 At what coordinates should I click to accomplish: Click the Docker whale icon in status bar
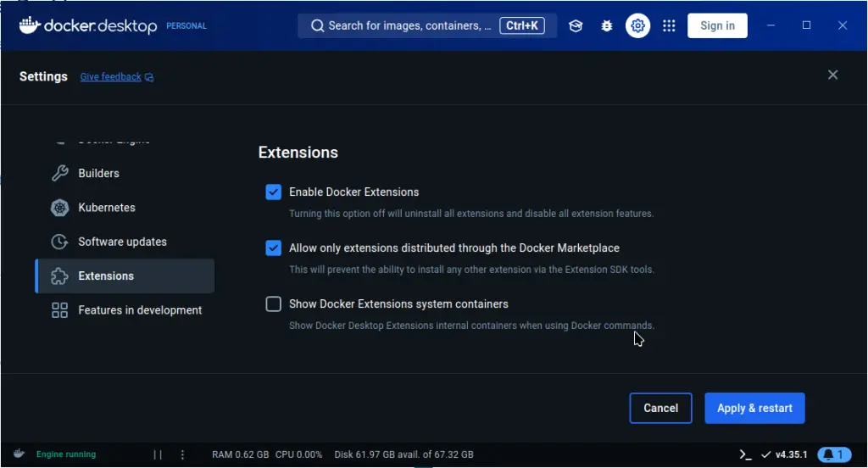pyautogui.click(x=19, y=454)
